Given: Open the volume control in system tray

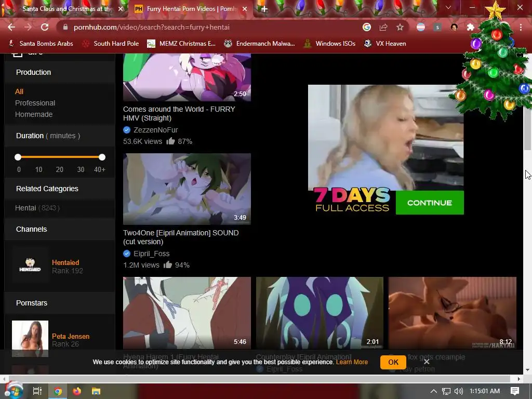Looking at the screenshot, I should [x=458, y=391].
